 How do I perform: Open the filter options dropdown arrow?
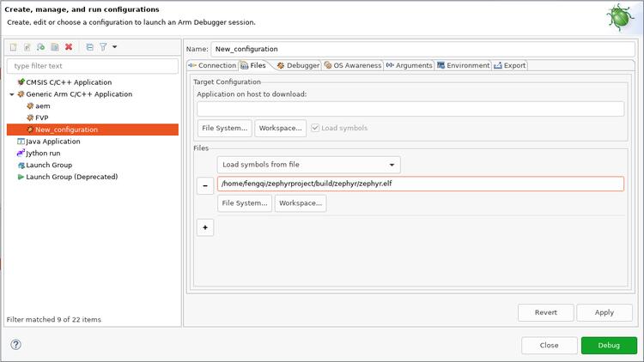(x=115, y=47)
